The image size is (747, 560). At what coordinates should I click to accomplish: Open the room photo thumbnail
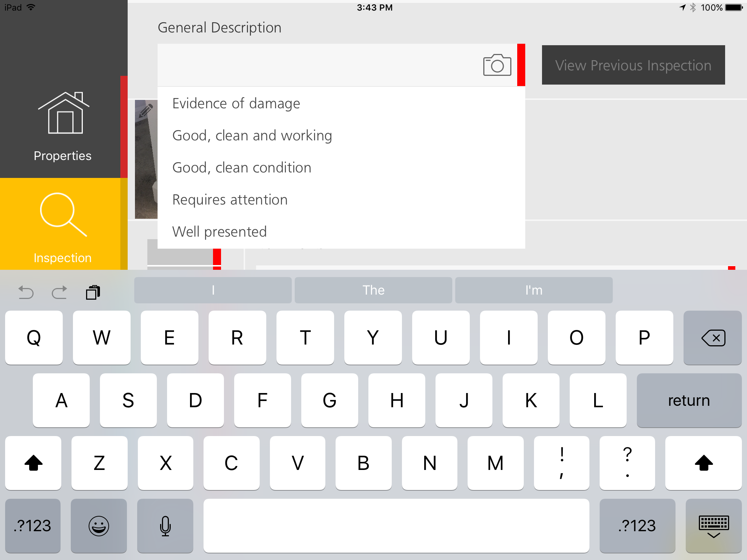pos(146,159)
